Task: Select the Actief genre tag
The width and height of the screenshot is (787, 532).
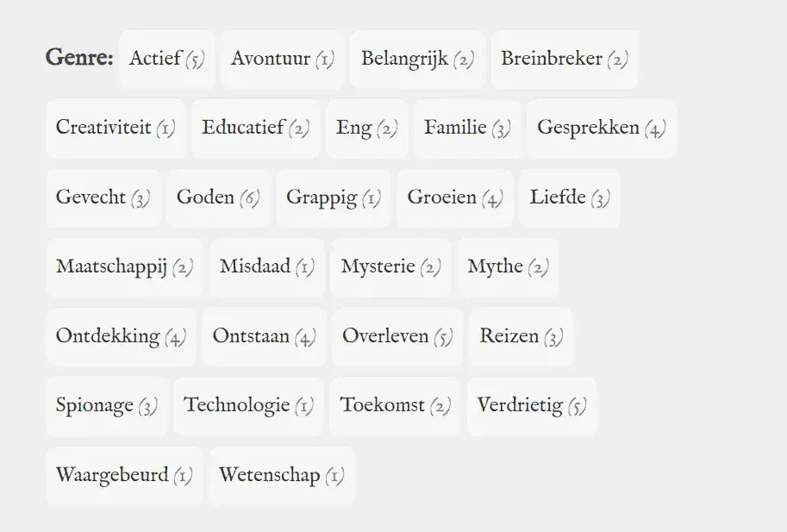Action: click(x=166, y=59)
